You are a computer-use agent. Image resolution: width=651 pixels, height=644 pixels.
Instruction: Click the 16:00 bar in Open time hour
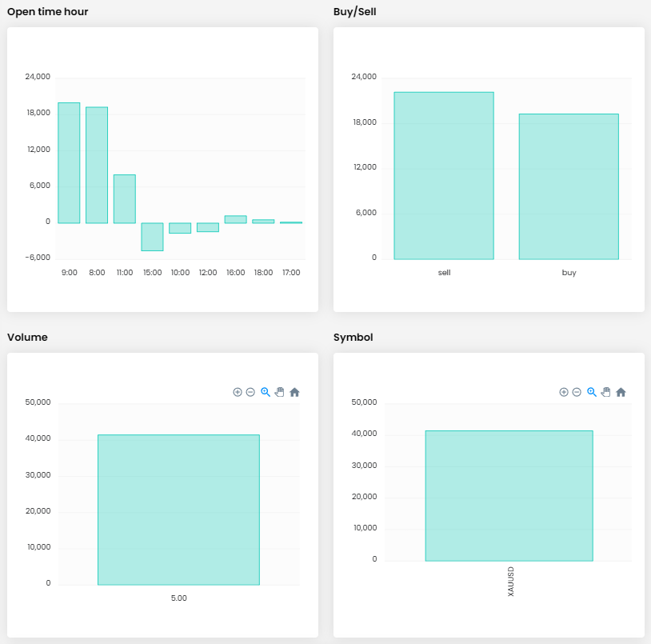click(235, 219)
